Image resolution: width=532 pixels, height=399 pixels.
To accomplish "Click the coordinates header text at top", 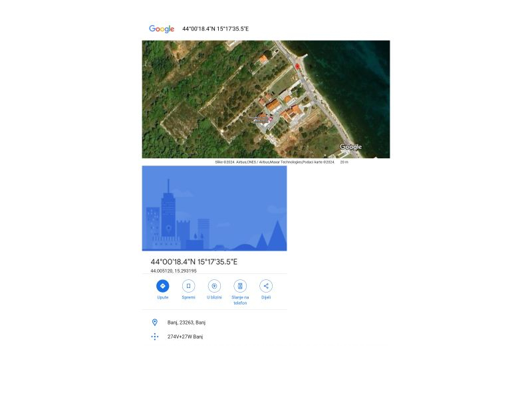I will click(215, 29).
